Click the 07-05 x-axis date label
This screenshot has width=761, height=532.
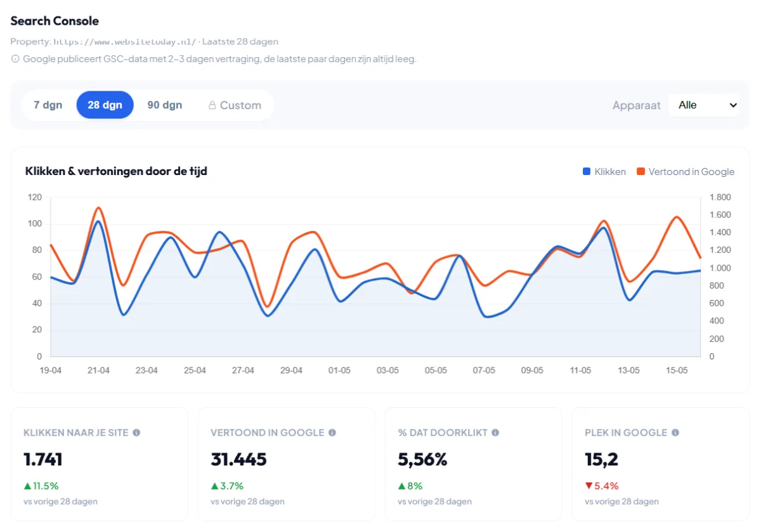(484, 370)
